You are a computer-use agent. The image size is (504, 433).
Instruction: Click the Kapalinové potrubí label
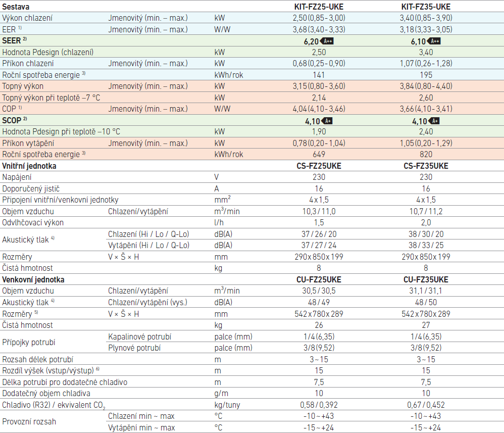[139, 337]
